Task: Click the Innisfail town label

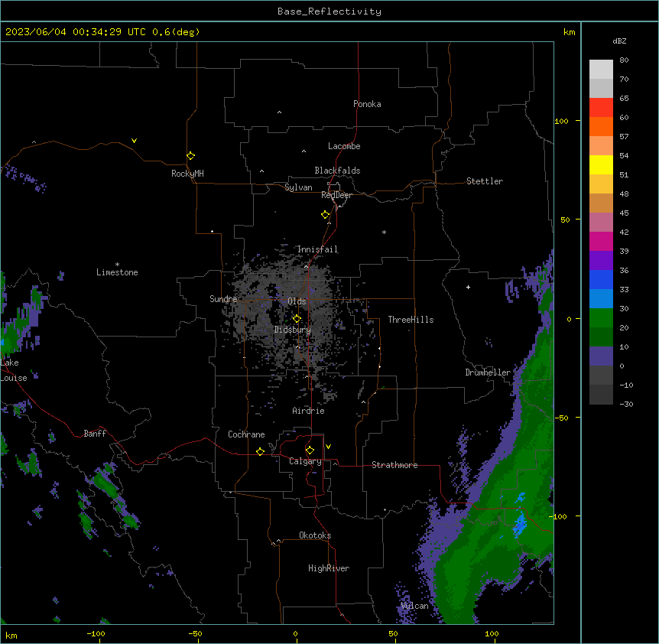Action: (317, 249)
